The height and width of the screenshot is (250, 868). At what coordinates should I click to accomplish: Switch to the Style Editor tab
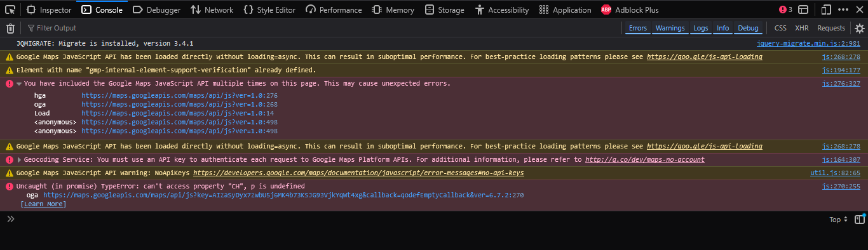tap(269, 10)
